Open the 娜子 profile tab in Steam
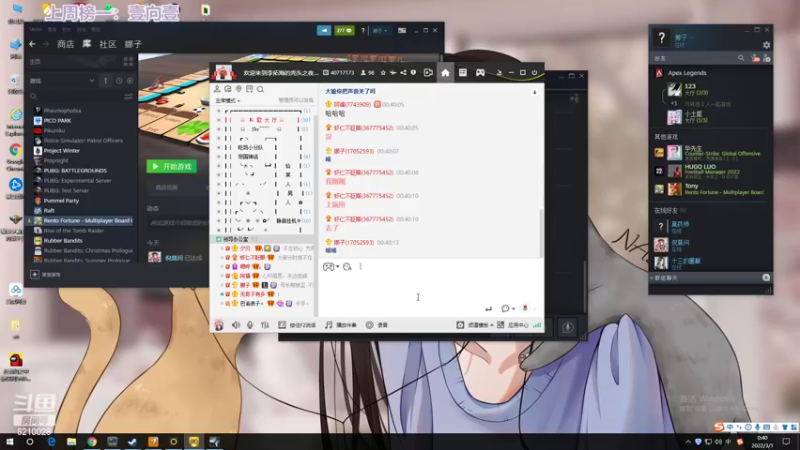 133,44
